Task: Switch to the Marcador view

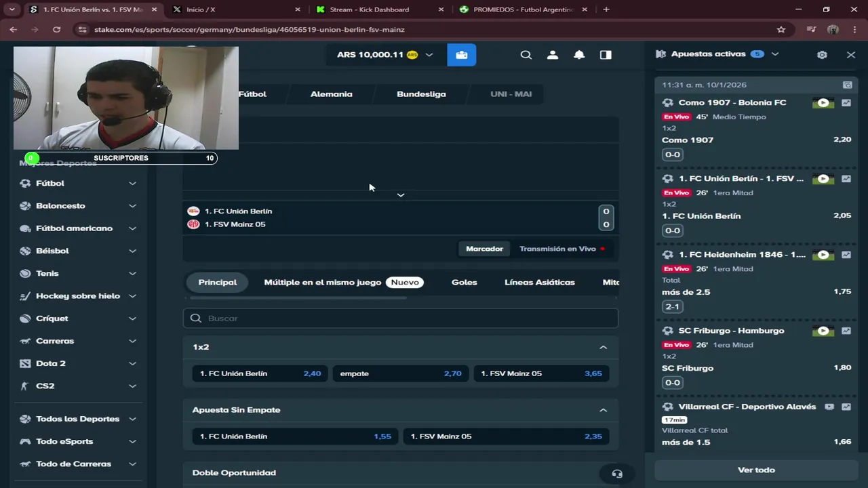Action: click(484, 249)
